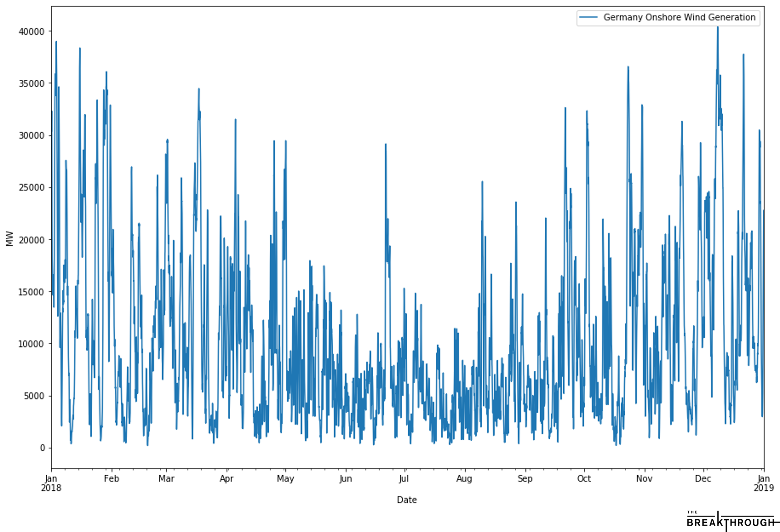Viewport: 780px width, 532px height.
Task: Click the blue line sample in the legend
Action: tap(588, 18)
